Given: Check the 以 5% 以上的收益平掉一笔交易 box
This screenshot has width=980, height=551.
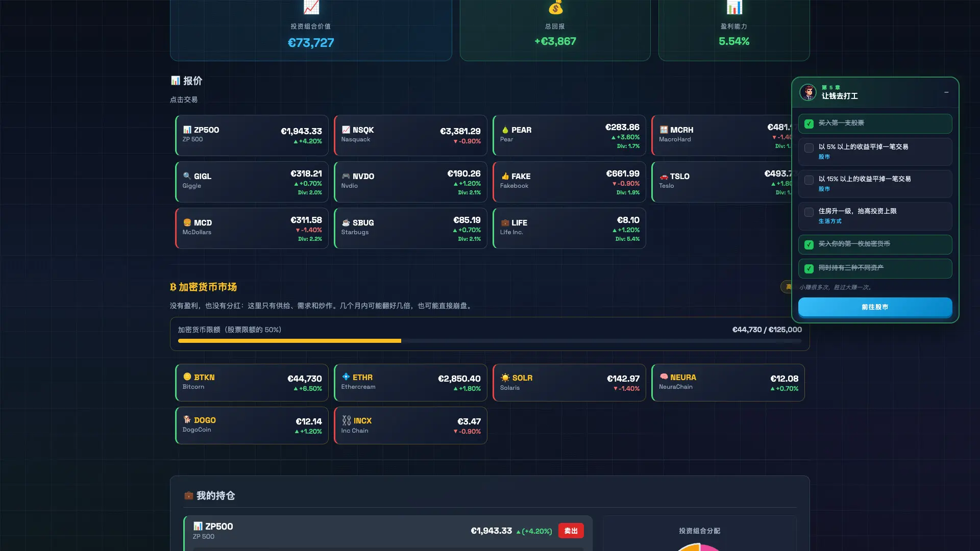Looking at the screenshot, I should (808, 148).
